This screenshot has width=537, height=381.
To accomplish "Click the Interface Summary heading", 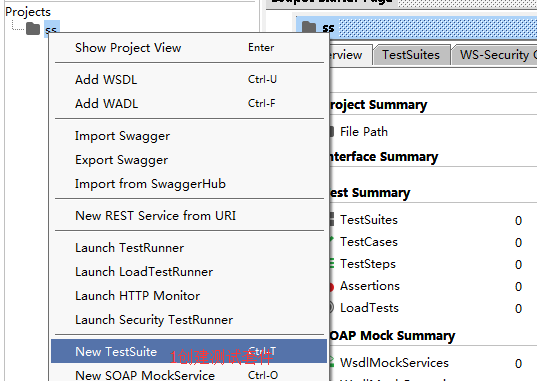I will [384, 157].
